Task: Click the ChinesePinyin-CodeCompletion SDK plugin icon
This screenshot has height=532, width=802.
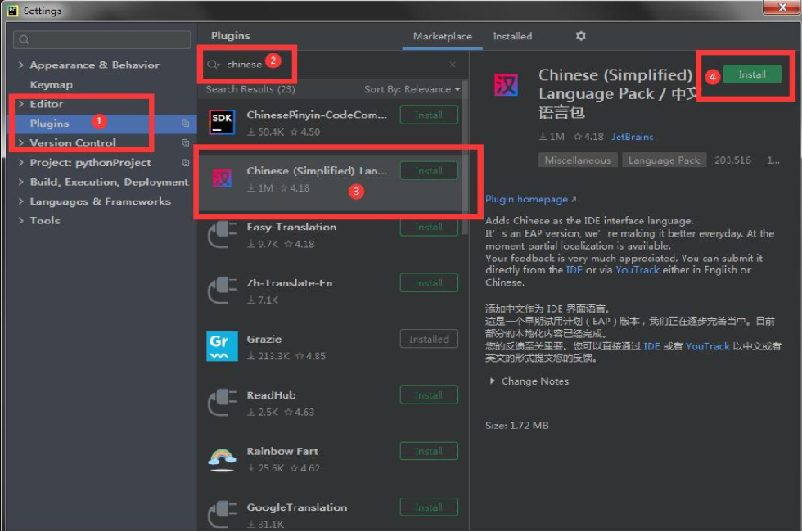Action: pyautogui.click(x=222, y=123)
